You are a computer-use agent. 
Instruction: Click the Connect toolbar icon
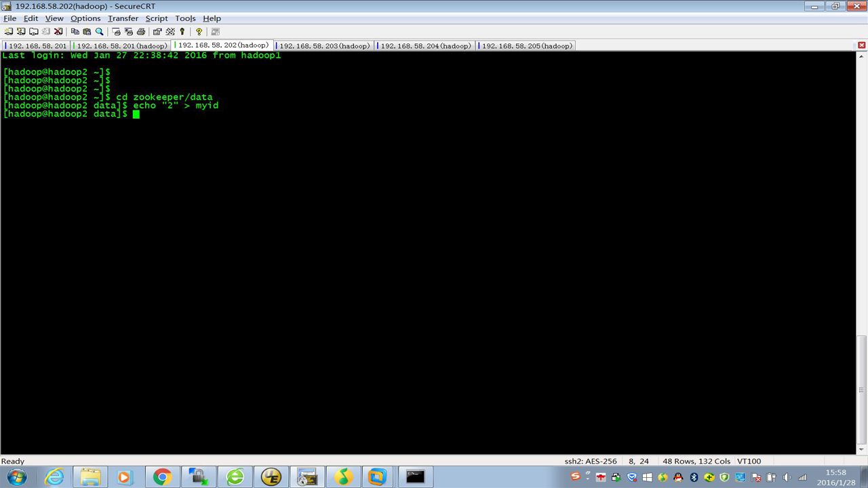click(x=9, y=31)
